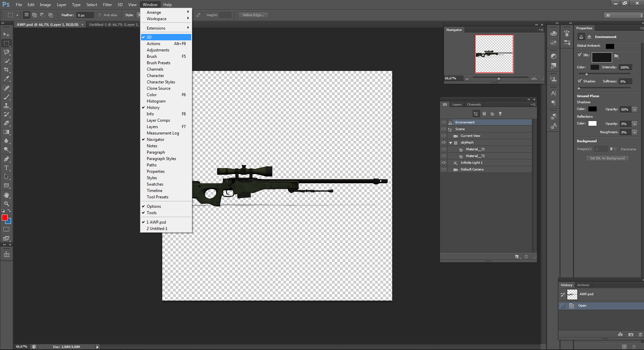This screenshot has height=350, width=644.
Task: Select the Move tool
Action: [6, 35]
